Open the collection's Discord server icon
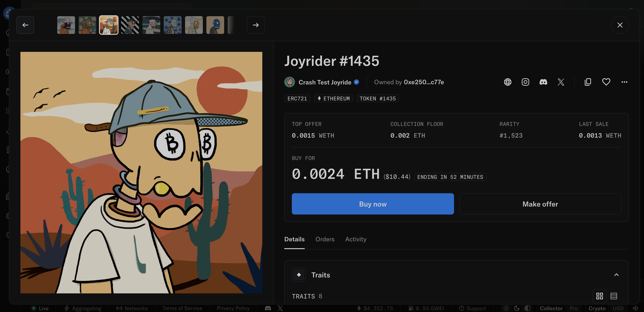 pos(543,82)
